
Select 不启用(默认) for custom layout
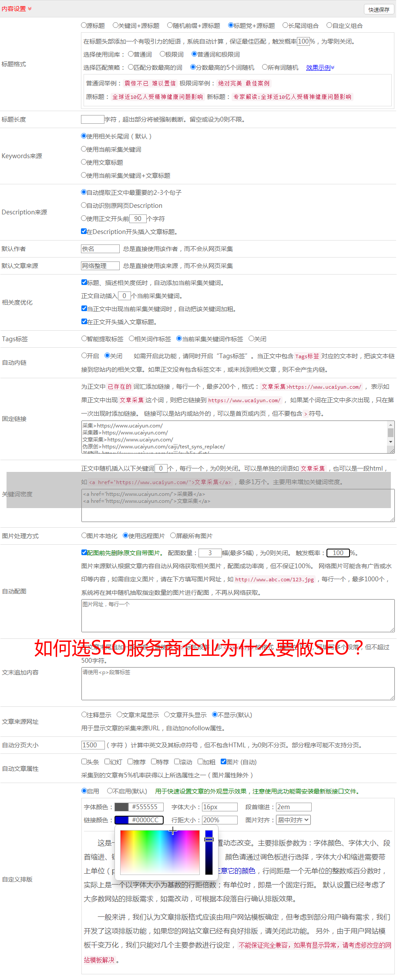(110, 791)
